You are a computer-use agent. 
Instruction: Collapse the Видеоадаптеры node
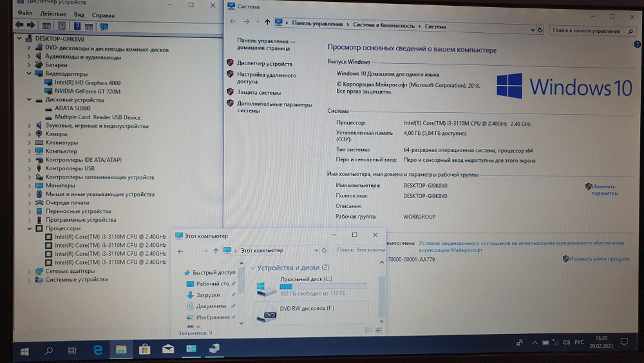(x=29, y=74)
